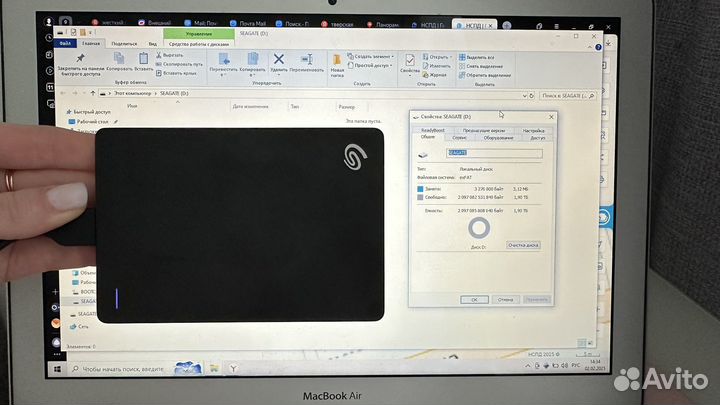Screen dimensions: 720x405
Task: Click the Pin to Quick Access pushpin icon
Action: pos(80,58)
